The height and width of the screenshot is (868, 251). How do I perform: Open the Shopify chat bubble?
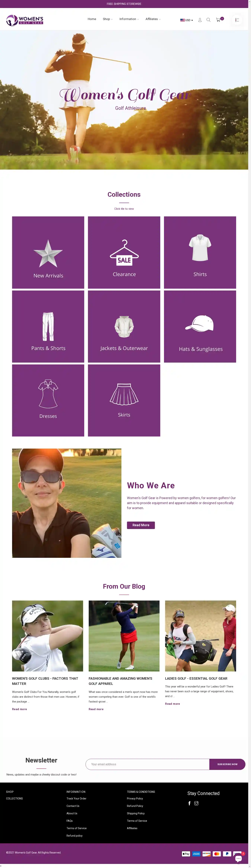pyautogui.click(x=238, y=859)
